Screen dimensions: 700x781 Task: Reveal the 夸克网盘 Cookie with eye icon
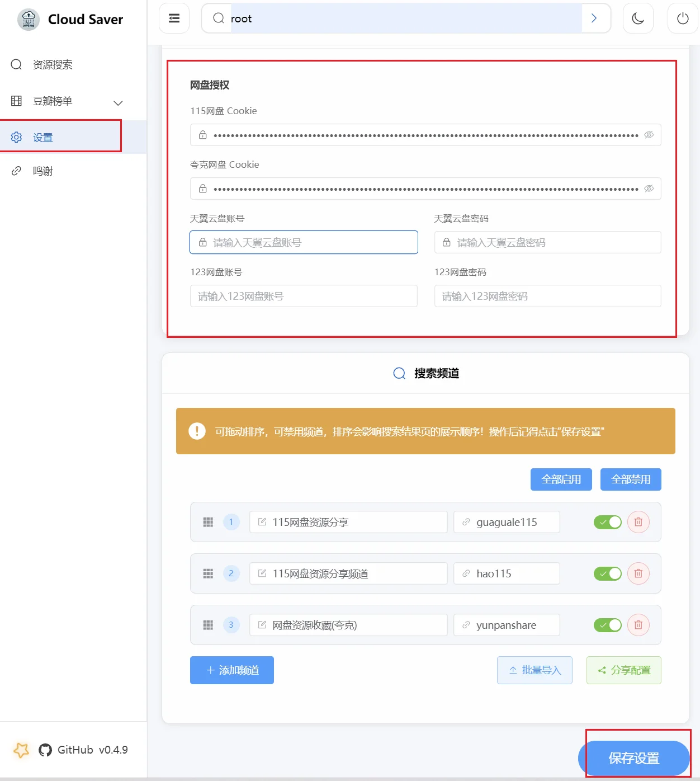tap(649, 189)
